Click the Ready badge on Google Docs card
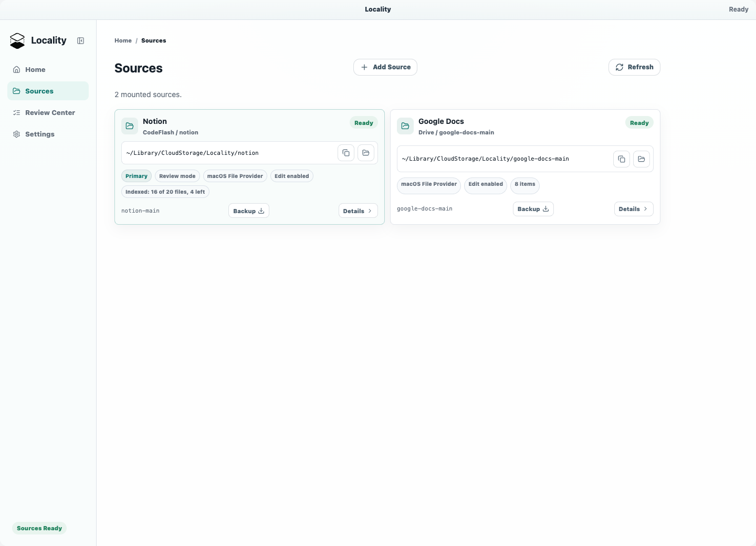756x546 pixels. coord(639,123)
